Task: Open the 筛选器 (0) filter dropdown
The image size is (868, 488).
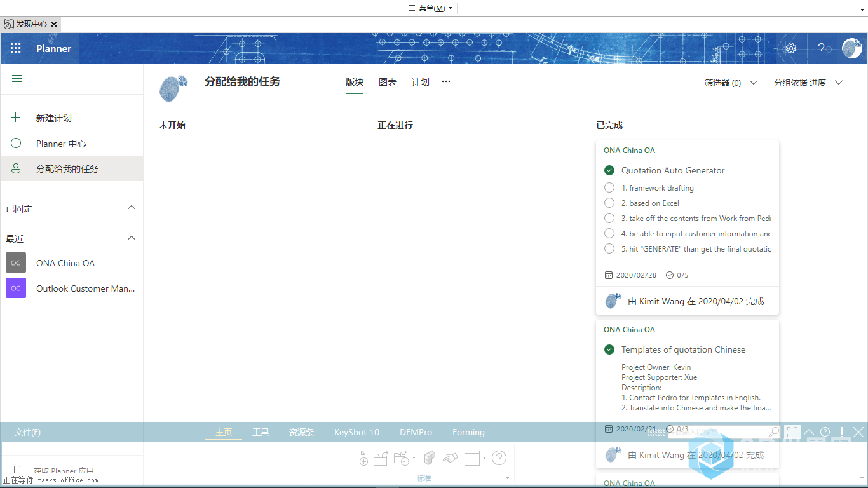Action: click(x=731, y=83)
